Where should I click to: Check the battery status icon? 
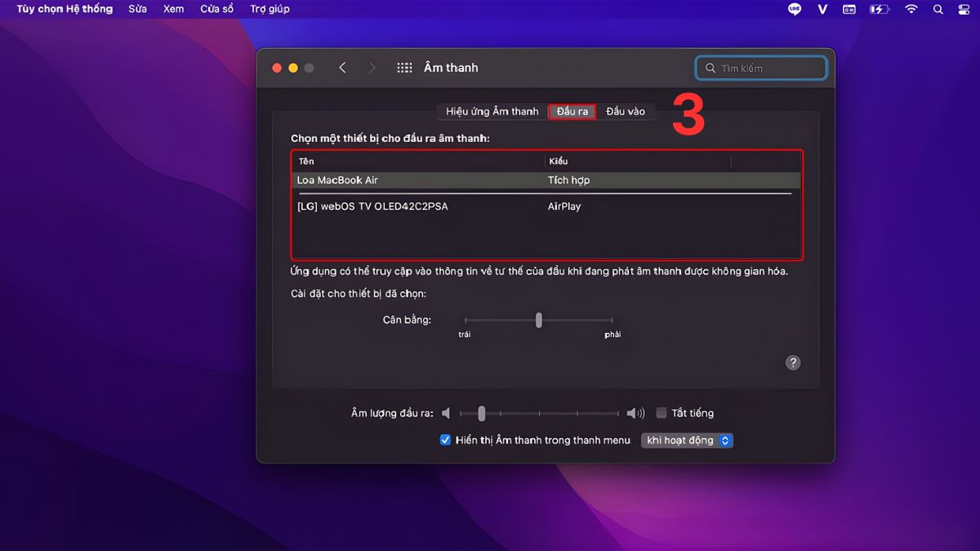coord(879,9)
